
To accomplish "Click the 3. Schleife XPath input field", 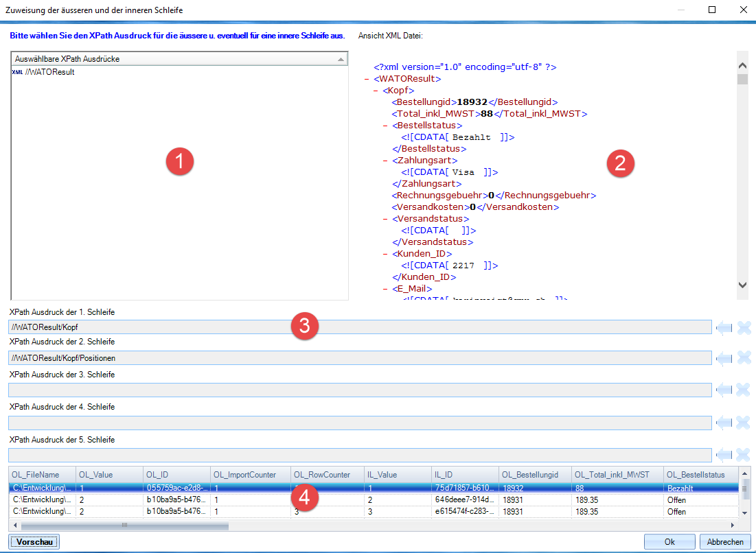I will pyautogui.click(x=359, y=390).
